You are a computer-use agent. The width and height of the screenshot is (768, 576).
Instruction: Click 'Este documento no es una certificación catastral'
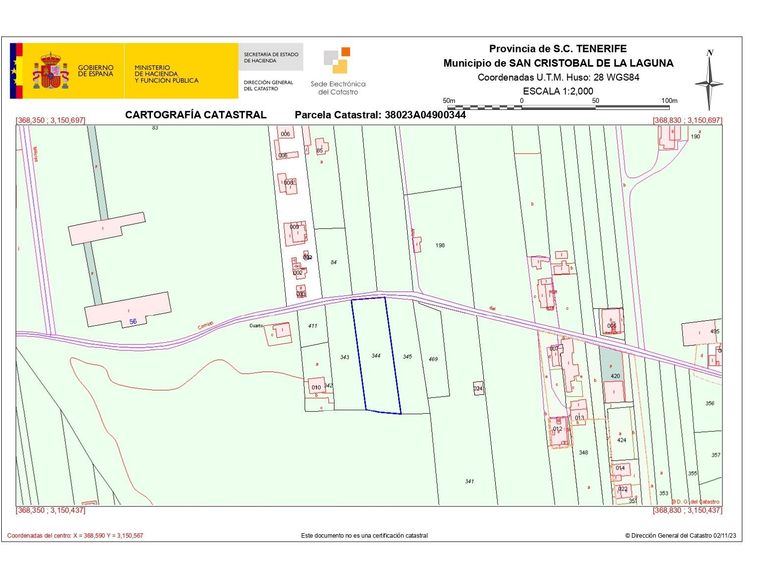364,535
